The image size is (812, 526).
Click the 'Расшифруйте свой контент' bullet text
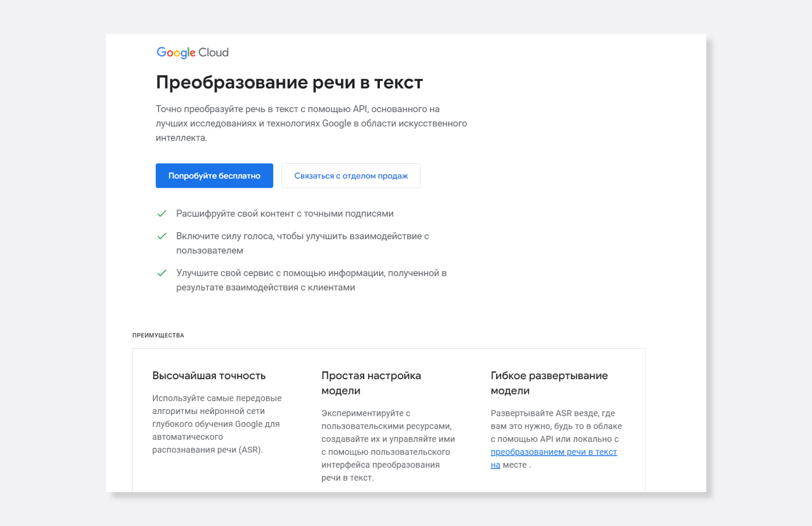(285, 214)
